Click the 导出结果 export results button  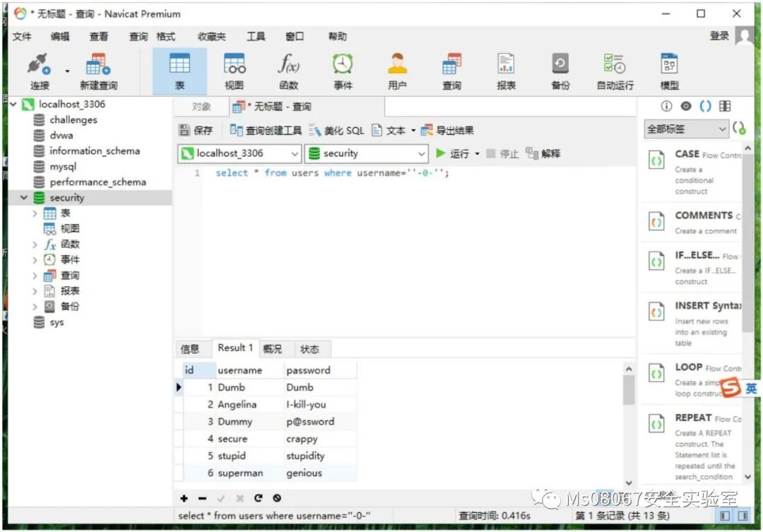(x=448, y=130)
